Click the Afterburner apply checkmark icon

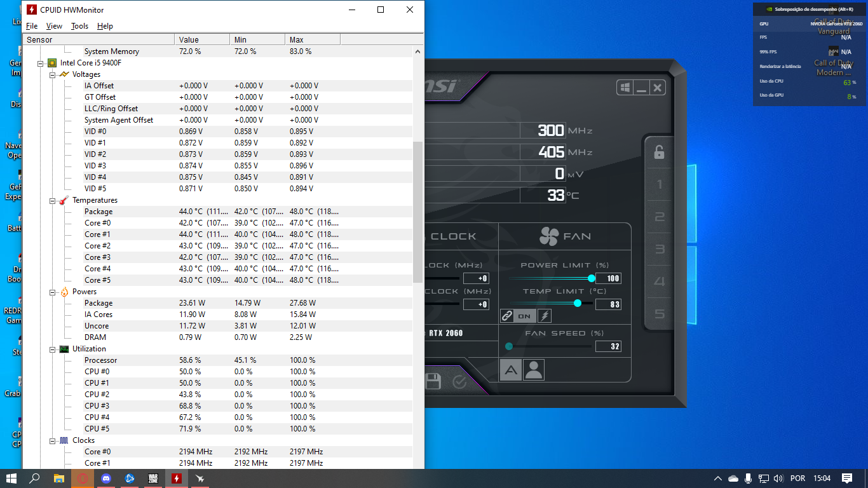(x=459, y=381)
